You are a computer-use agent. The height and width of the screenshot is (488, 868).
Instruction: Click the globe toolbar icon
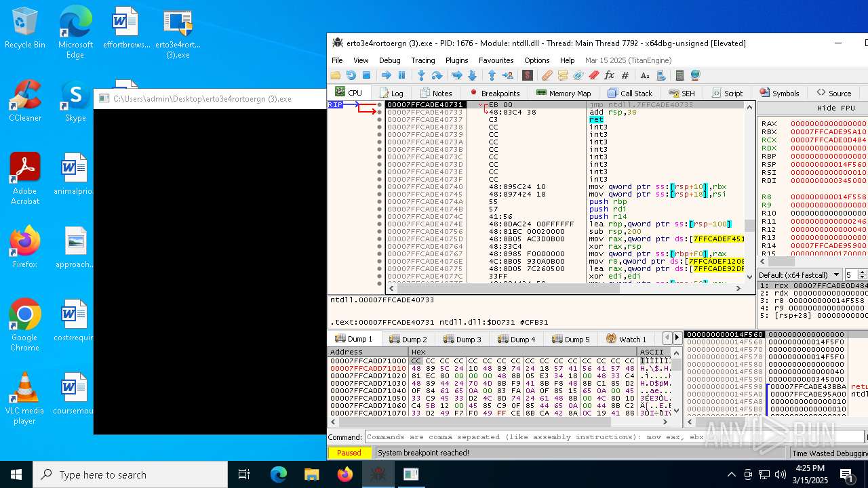(695, 75)
